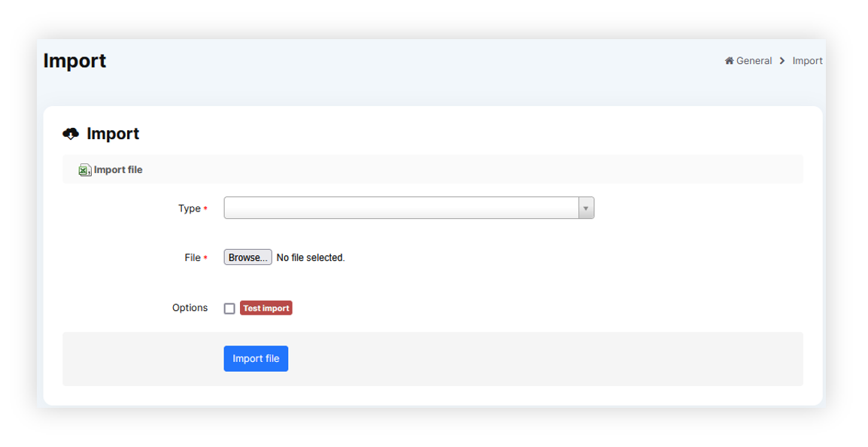
Task: Click Browse... to choose a file
Action: 247,257
